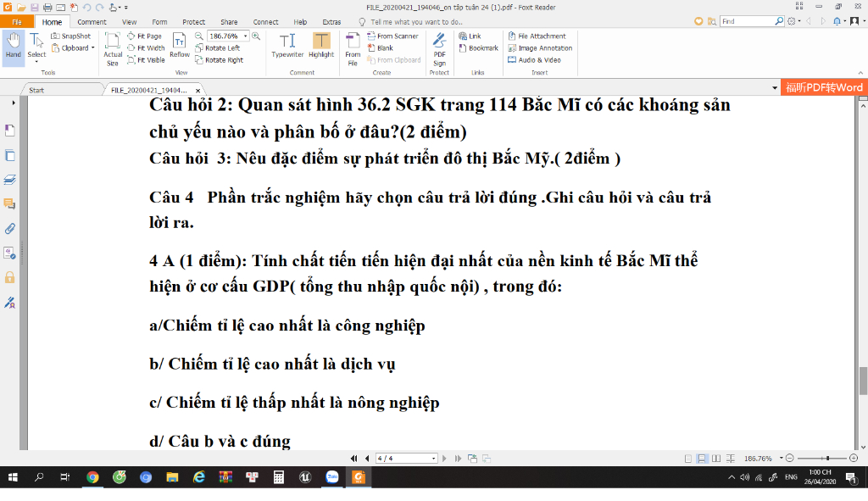Choose Fit Width view
The width and height of the screenshot is (868, 501).
[x=146, y=48]
